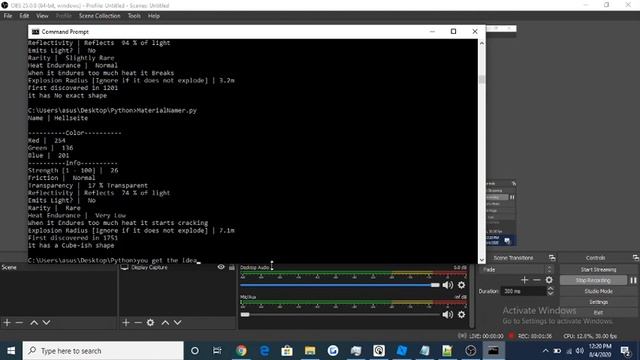Open Desktop Audio settings gear
The width and height of the screenshot is (640, 360).
pos(461,285)
